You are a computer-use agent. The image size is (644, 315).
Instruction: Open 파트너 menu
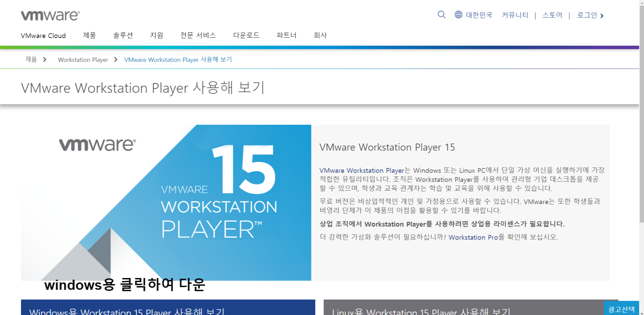tap(287, 35)
